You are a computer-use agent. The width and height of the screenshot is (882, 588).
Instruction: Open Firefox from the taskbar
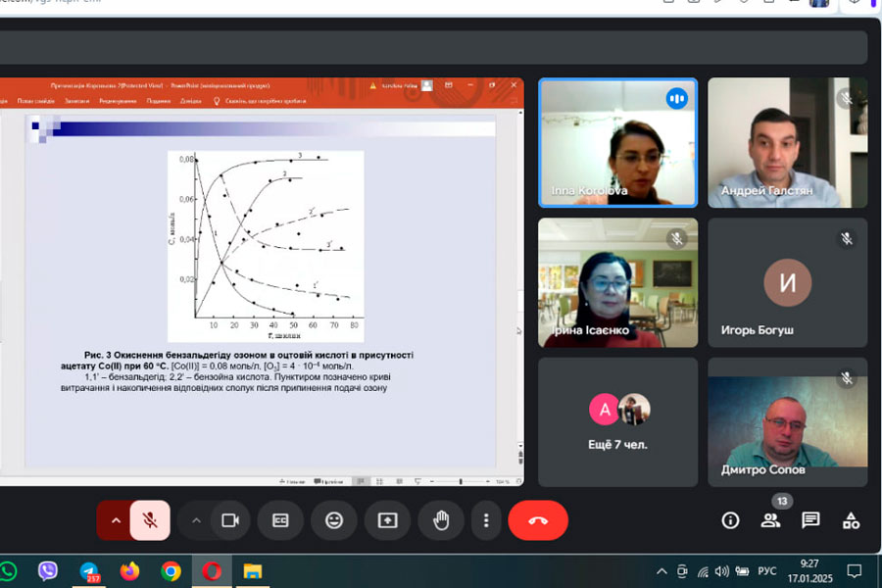pyautogui.click(x=130, y=571)
